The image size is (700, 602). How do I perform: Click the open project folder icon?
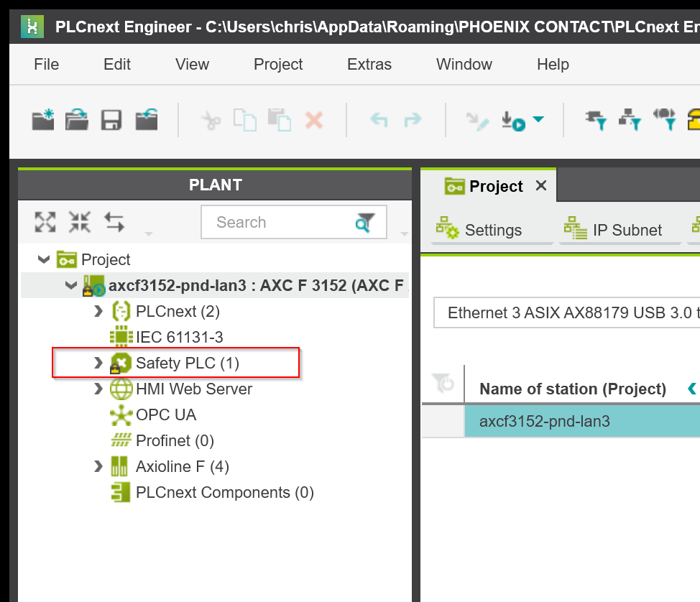77,120
